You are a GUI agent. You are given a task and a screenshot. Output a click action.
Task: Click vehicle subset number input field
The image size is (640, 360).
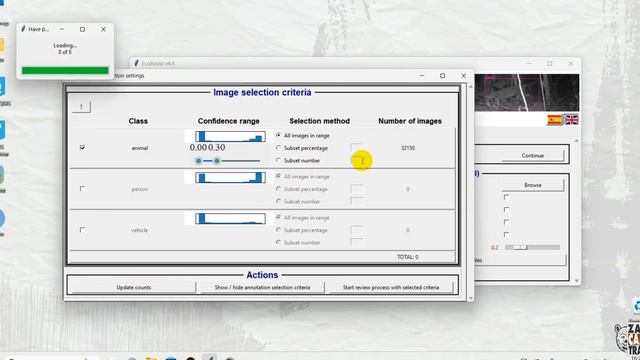[x=356, y=242]
